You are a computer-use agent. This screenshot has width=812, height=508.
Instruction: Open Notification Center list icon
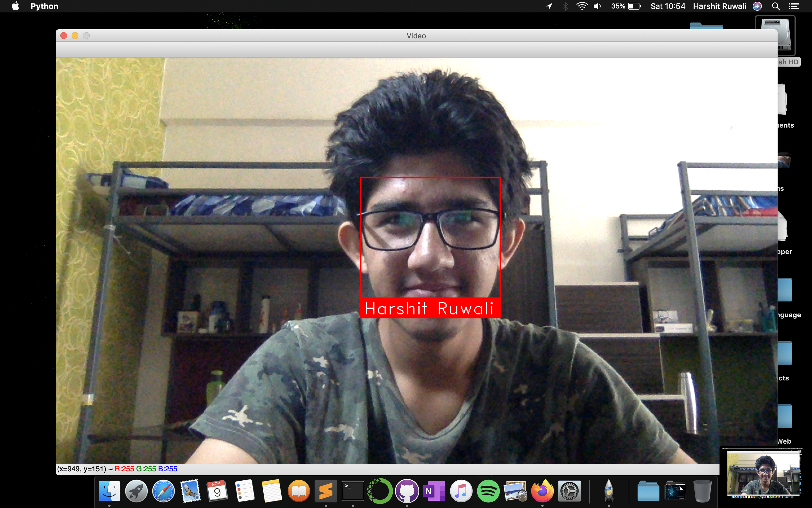(x=794, y=6)
